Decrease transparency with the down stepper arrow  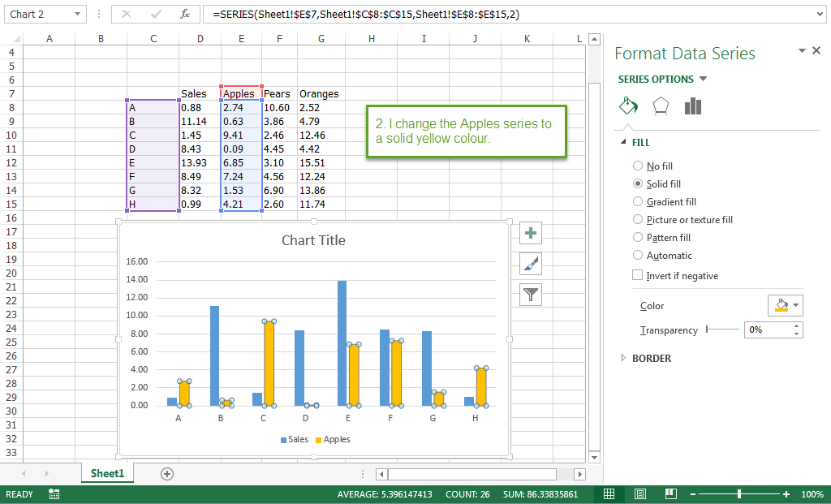(x=797, y=334)
